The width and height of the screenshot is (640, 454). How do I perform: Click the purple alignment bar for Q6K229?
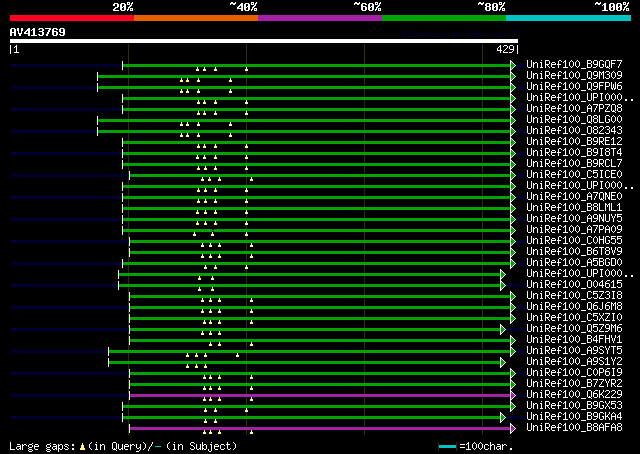click(x=320, y=396)
